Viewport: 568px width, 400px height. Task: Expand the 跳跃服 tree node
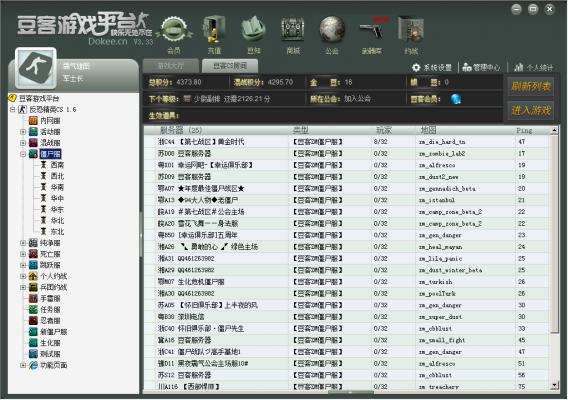coord(23,265)
